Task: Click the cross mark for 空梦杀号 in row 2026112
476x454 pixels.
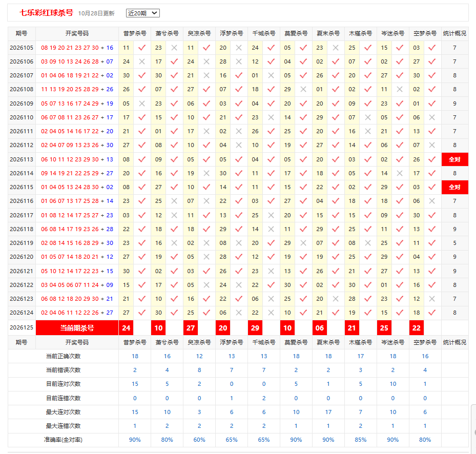Action: [x=432, y=145]
